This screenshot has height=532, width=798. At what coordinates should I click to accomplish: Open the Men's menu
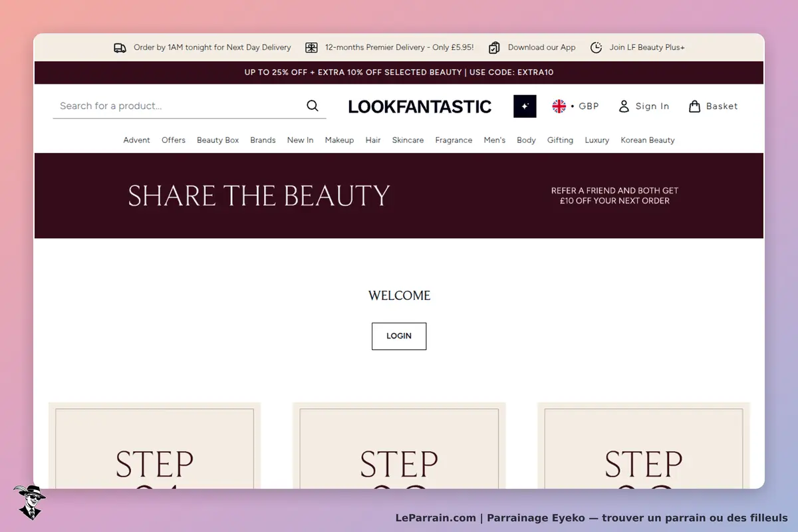coord(495,140)
